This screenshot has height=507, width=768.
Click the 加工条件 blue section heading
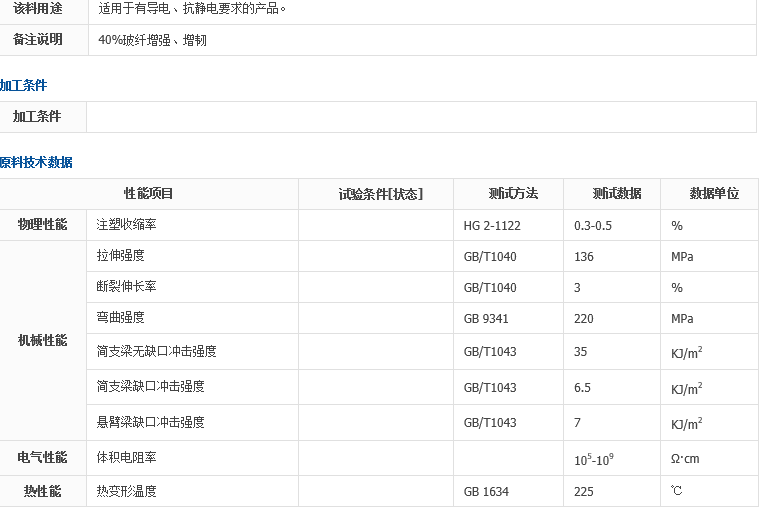(x=24, y=86)
